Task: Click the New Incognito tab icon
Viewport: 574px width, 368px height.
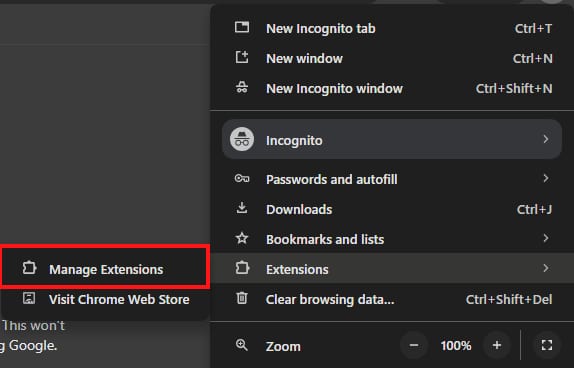Action: click(x=242, y=27)
